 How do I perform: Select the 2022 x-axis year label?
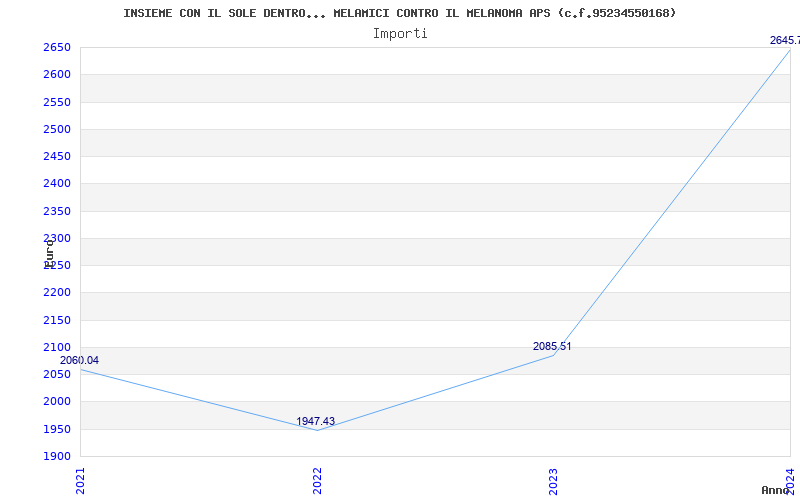click(x=317, y=480)
